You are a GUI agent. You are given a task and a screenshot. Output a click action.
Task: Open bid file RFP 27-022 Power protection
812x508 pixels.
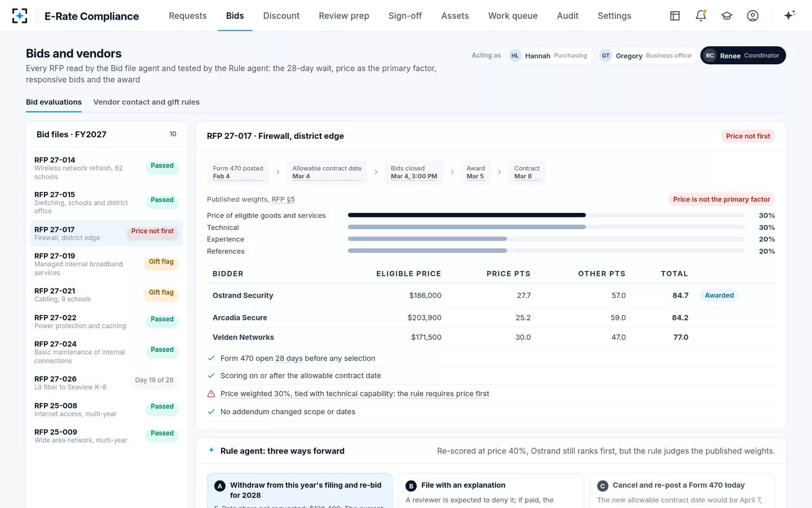107,321
